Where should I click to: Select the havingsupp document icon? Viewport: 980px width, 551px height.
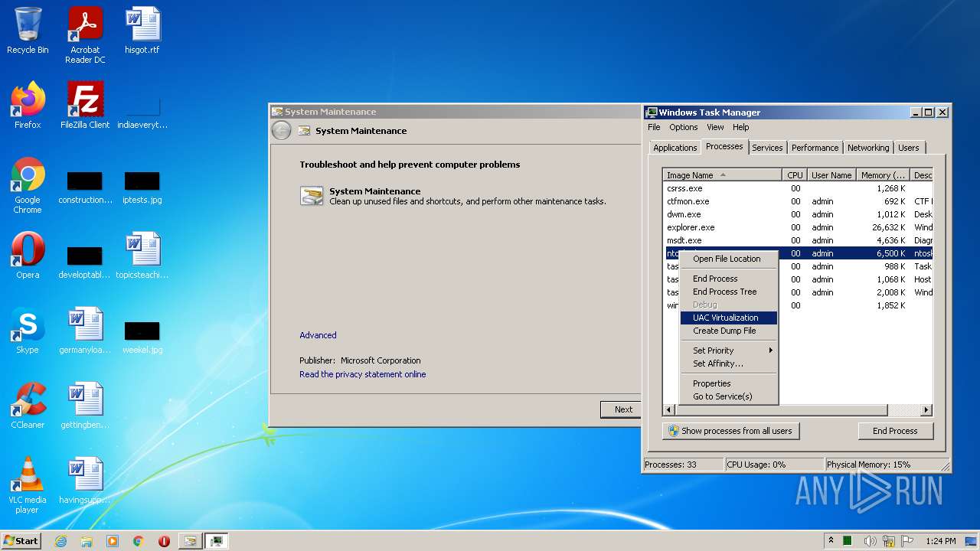tap(85, 481)
